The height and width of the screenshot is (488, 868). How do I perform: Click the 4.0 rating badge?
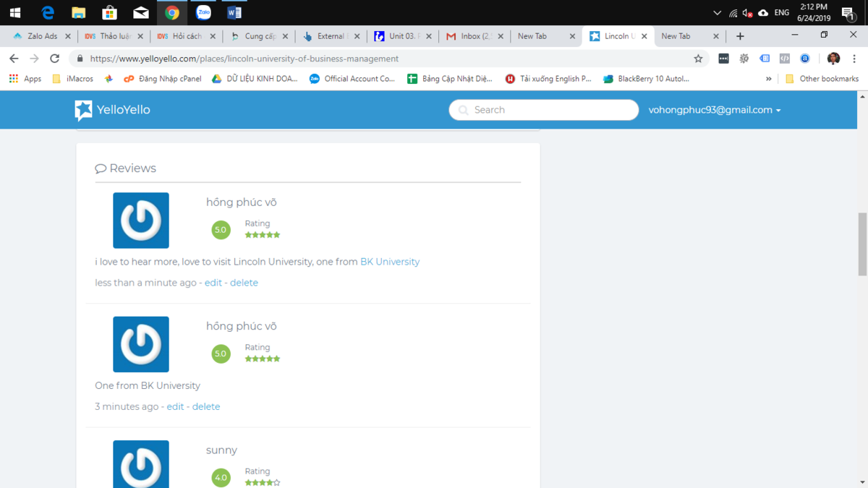click(x=221, y=477)
